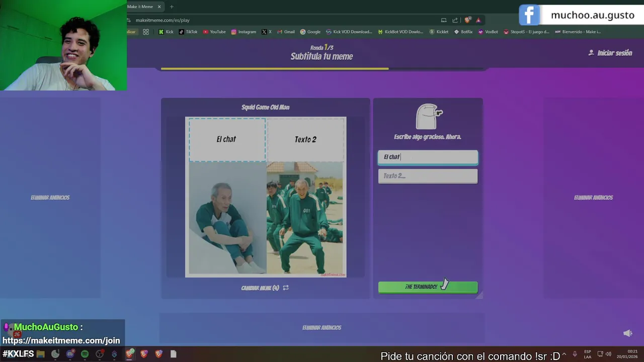Click the makeitmeme.com/es/play address bar
The width and height of the screenshot is (644, 362).
[282, 20]
